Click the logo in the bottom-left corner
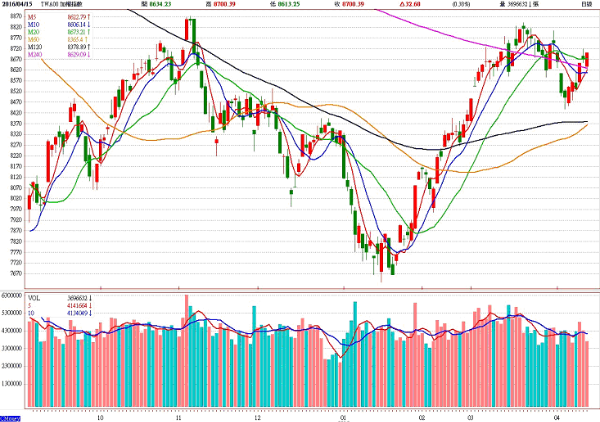The width and height of the screenshot is (600, 422). [11, 416]
